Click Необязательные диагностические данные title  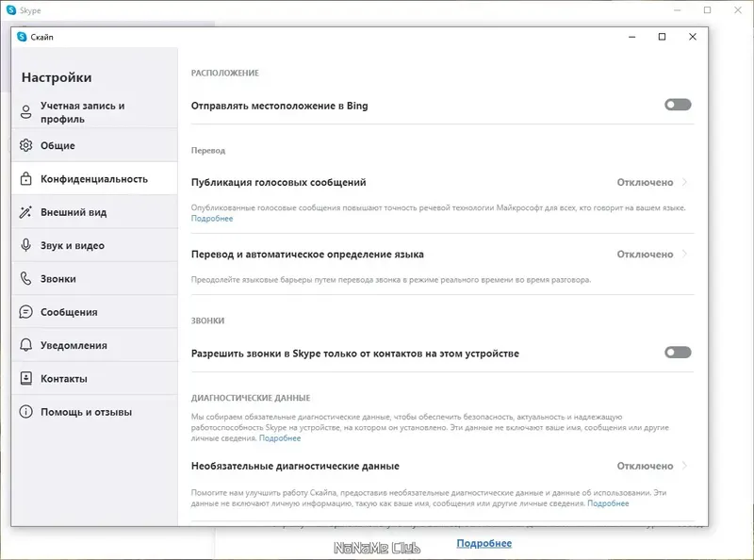[x=295, y=466]
